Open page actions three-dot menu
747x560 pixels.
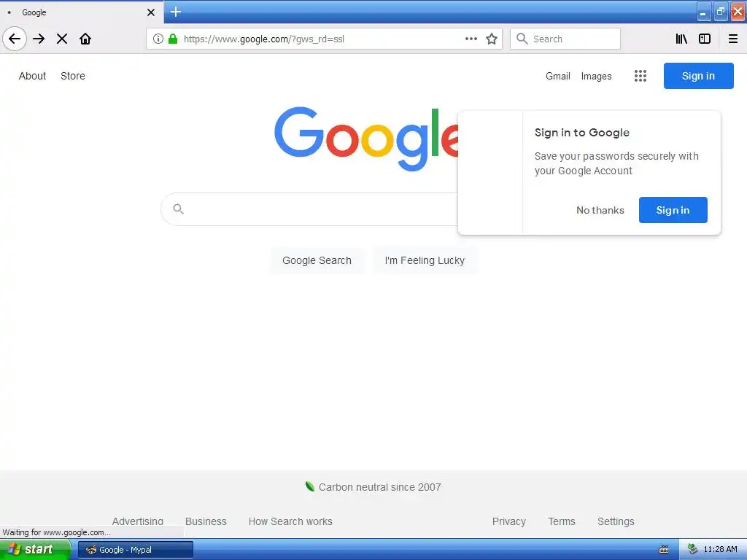click(471, 39)
